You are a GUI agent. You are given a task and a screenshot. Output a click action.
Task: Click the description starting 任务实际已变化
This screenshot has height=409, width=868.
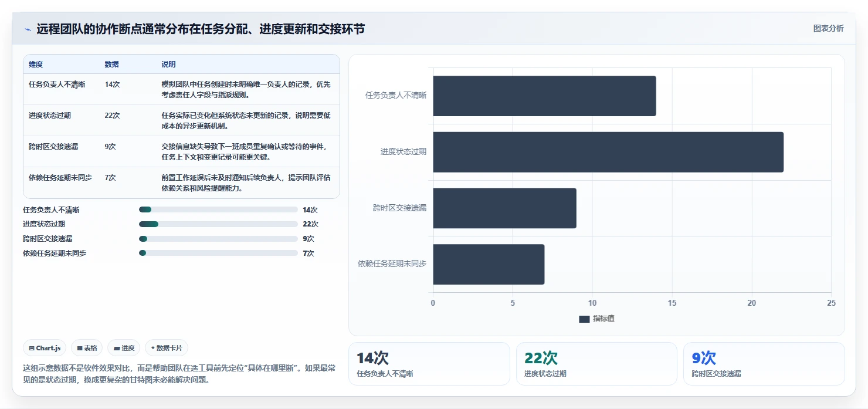click(246, 120)
